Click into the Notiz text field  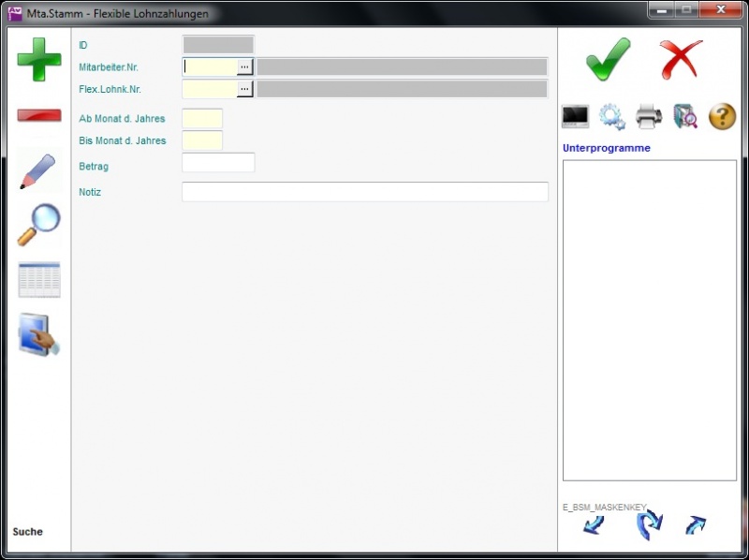point(364,192)
